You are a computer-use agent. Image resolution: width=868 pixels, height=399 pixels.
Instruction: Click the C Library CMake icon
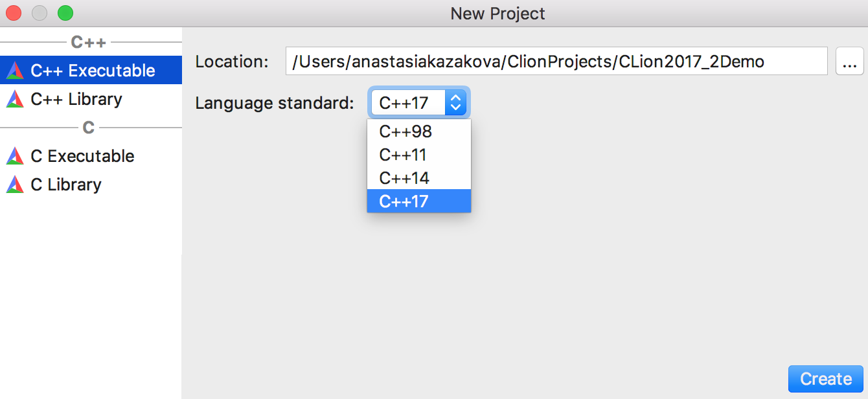click(x=14, y=185)
